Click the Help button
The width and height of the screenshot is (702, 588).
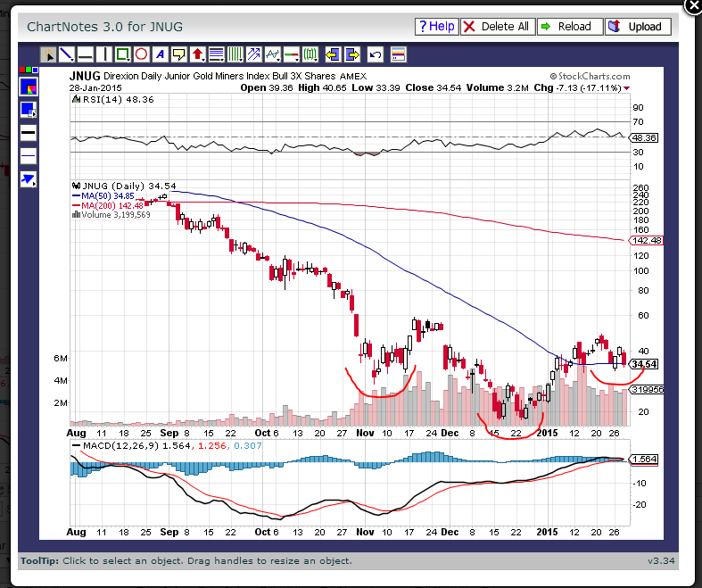pyautogui.click(x=436, y=27)
